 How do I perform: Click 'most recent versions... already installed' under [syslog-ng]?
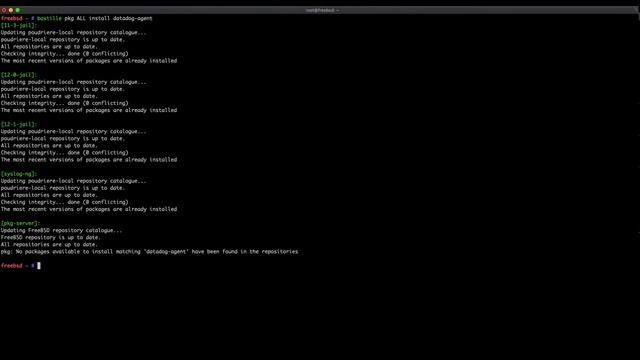pos(89,209)
